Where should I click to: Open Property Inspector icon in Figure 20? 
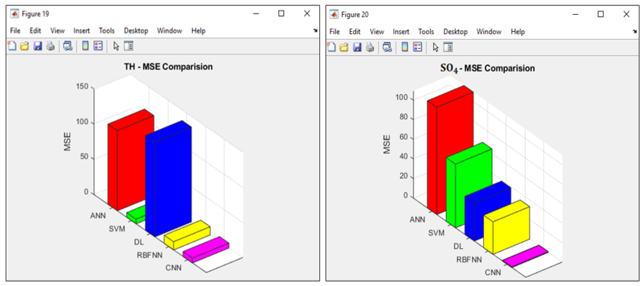[x=448, y=47]
